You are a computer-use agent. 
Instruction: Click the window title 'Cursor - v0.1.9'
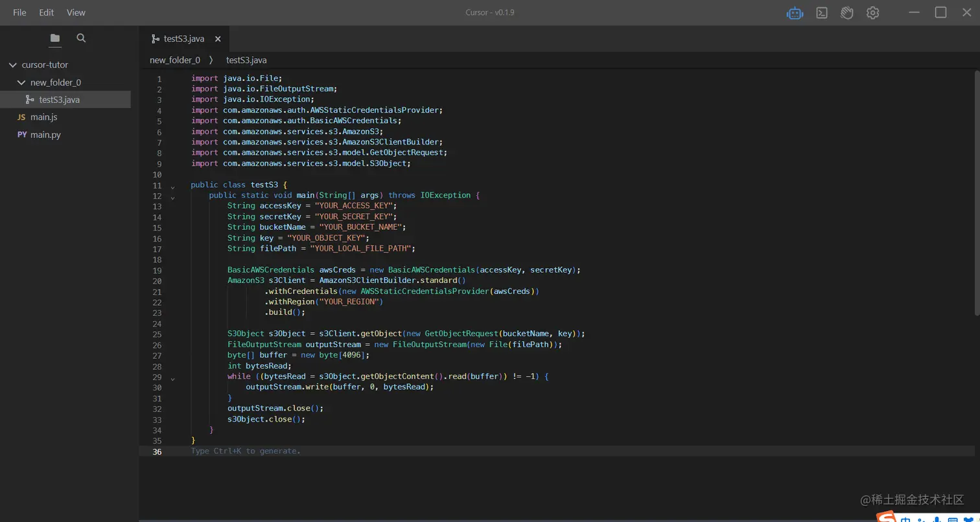tap(490, 12)
